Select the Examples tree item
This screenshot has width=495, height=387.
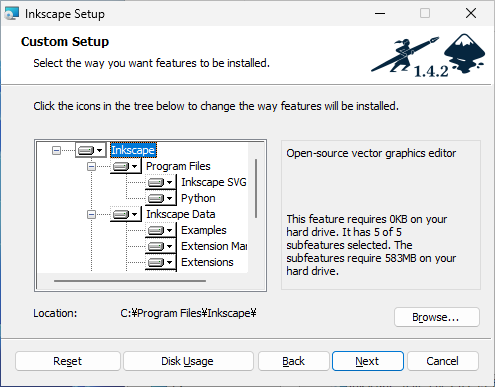(x=204, y=230)
